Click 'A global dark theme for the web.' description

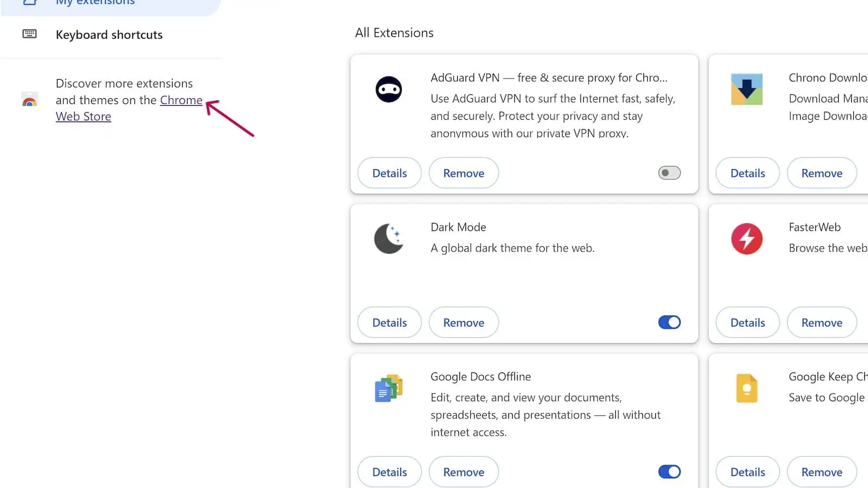(x=513, y=248)
